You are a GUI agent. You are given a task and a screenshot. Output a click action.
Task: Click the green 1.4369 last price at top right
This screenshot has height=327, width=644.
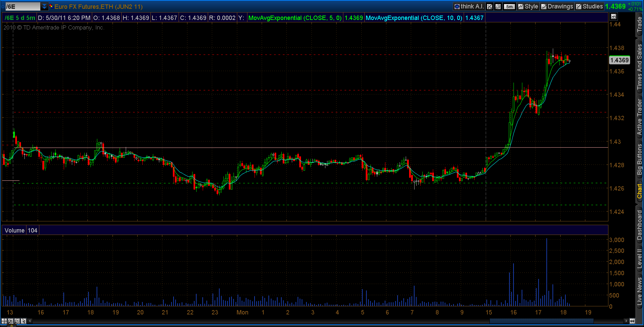[x=615, y=6]
